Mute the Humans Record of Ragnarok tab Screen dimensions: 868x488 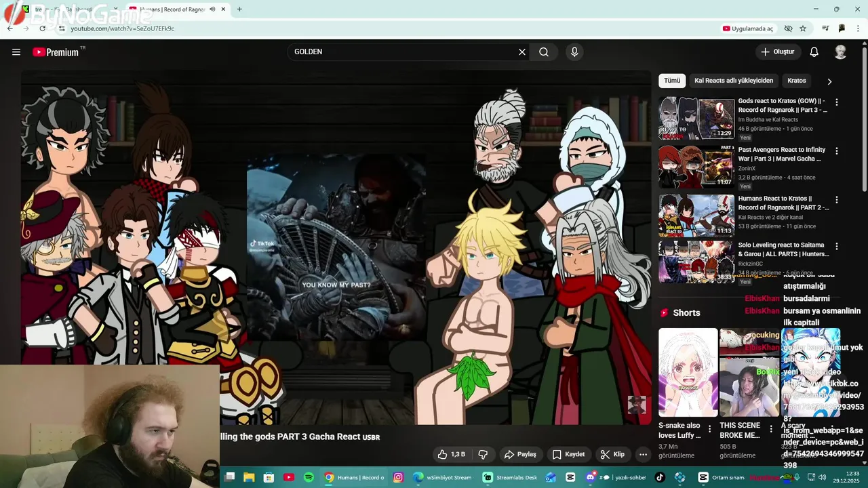click(x=212, y=9)
